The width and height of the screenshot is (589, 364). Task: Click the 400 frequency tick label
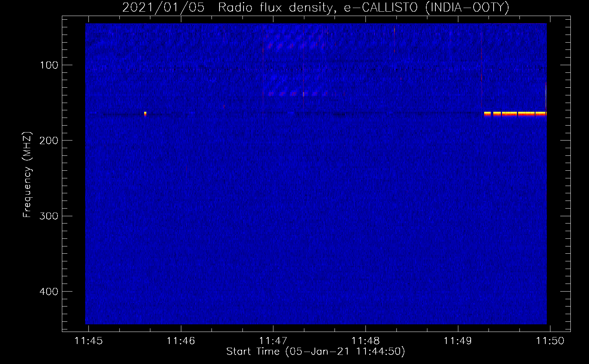(x=49, y=292)
